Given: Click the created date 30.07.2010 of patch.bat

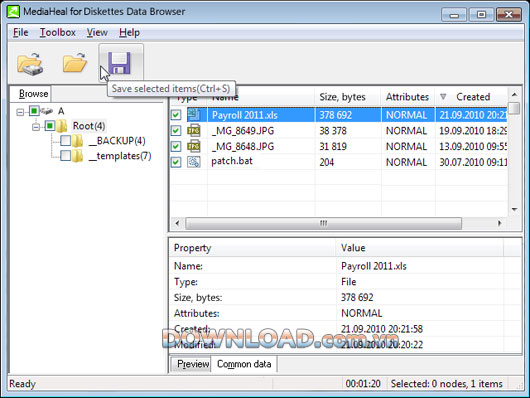Looking at the screenshot, I should (473, 162).
